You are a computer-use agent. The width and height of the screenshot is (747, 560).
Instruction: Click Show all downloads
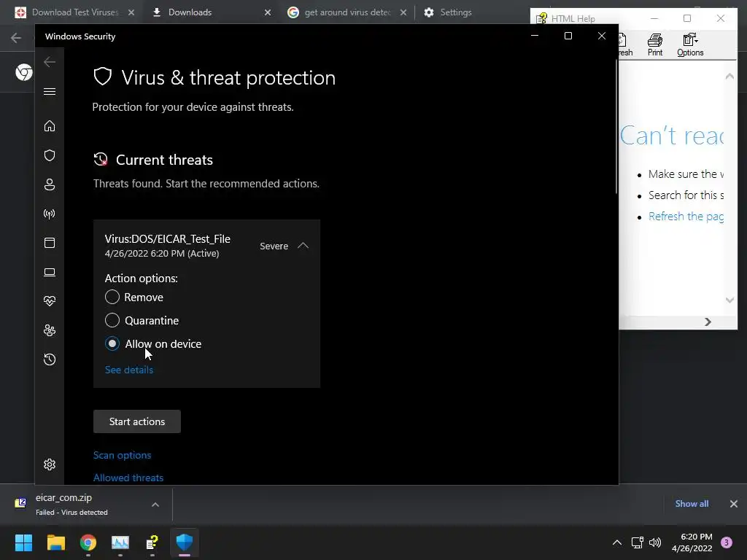point(692,504)
